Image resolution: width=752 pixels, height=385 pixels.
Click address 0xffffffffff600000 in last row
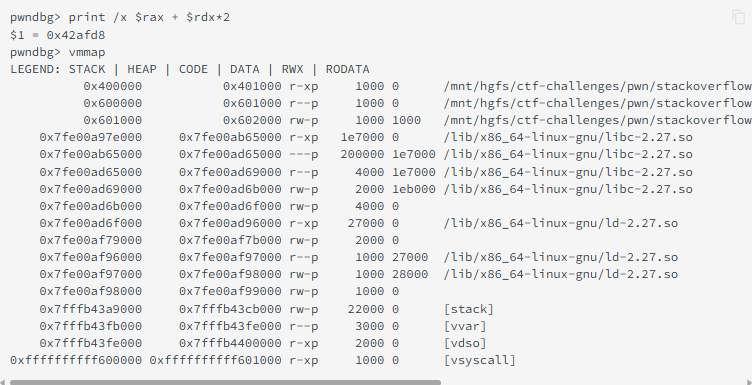pos(76,360)
